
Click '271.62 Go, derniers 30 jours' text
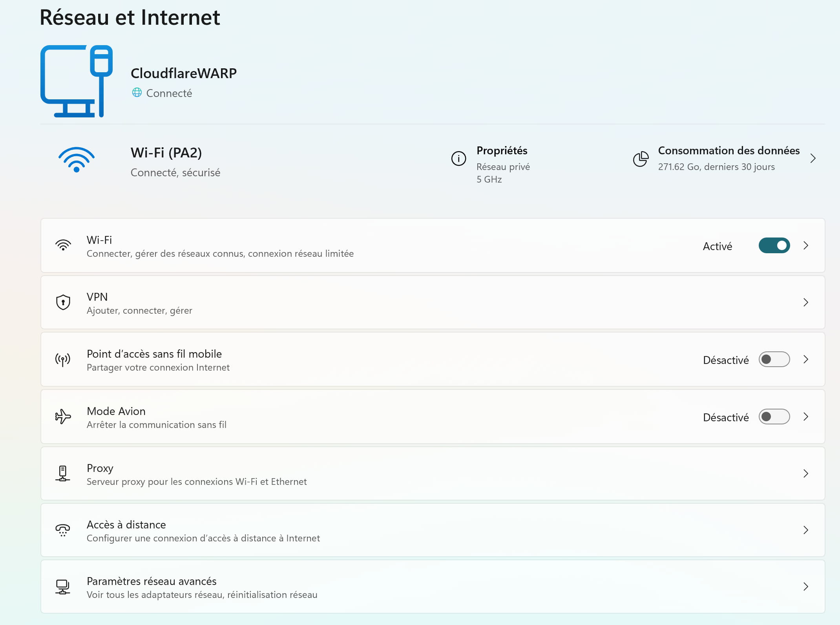716,167
